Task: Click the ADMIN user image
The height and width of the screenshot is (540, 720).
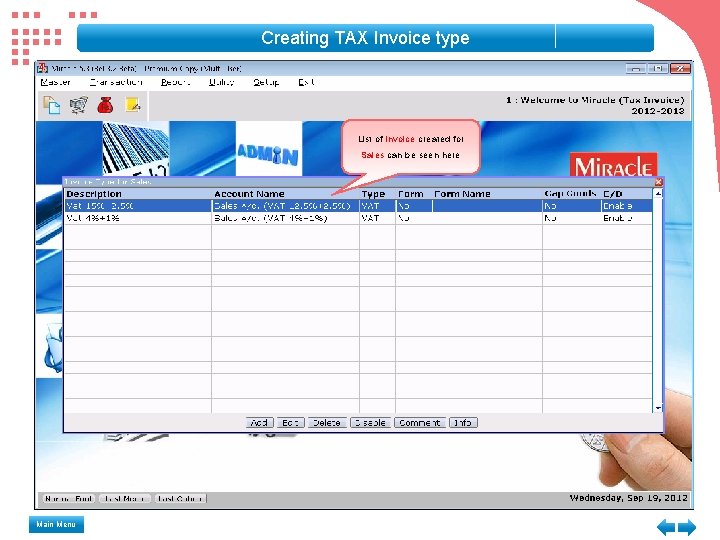Action: pos(269,148)
